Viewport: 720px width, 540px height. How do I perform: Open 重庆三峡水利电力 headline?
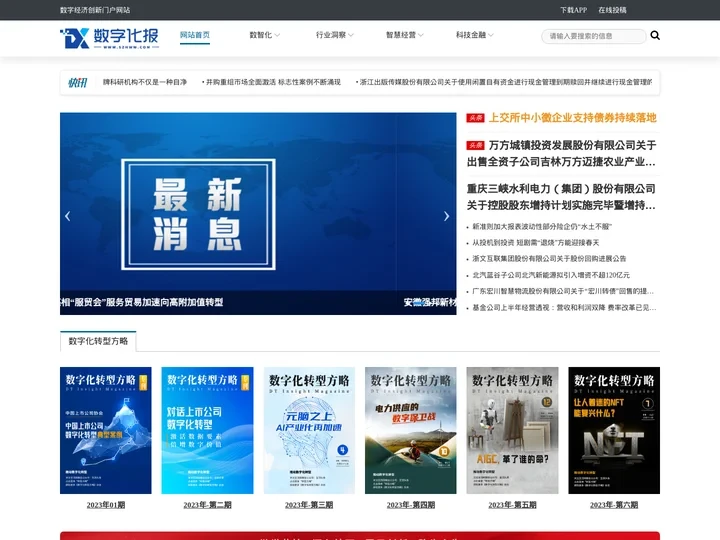[561, 197]
